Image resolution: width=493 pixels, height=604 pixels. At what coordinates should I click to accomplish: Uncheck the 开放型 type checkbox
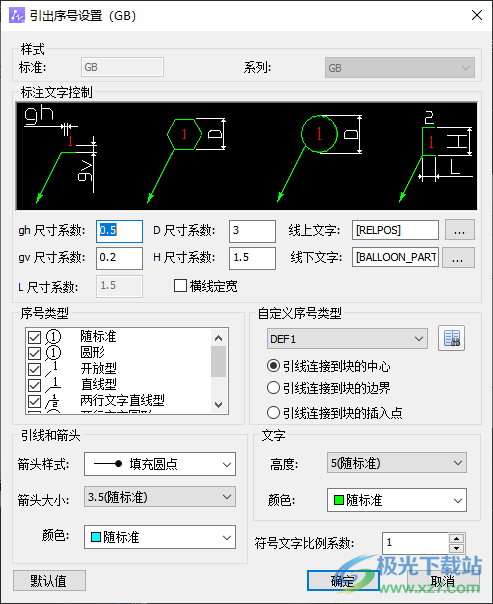click(34, 369)
